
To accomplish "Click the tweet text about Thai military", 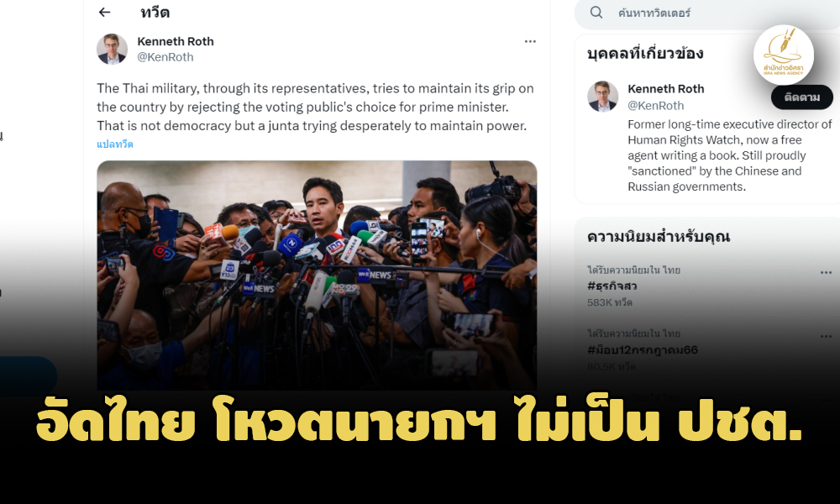I will 315,108.
